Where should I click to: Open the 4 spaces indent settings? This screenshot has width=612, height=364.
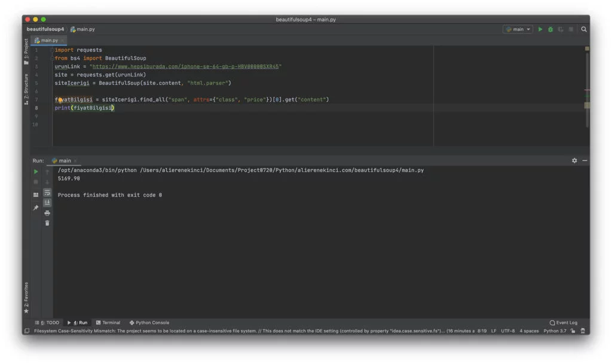coord(529,331)
